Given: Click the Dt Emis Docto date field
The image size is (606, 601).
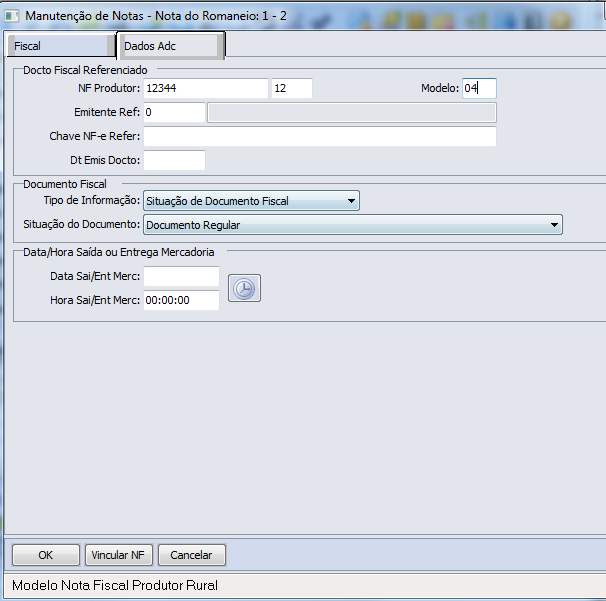Looking at the screenshot, I should click(174, 160).
